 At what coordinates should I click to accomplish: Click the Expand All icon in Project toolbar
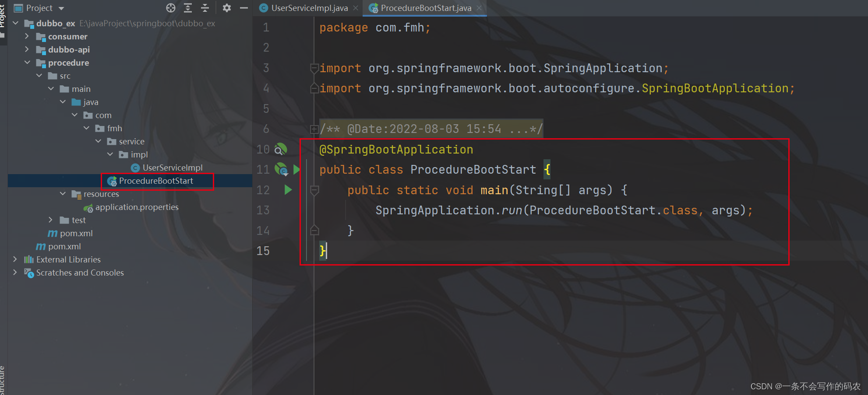tap(188, 8)
